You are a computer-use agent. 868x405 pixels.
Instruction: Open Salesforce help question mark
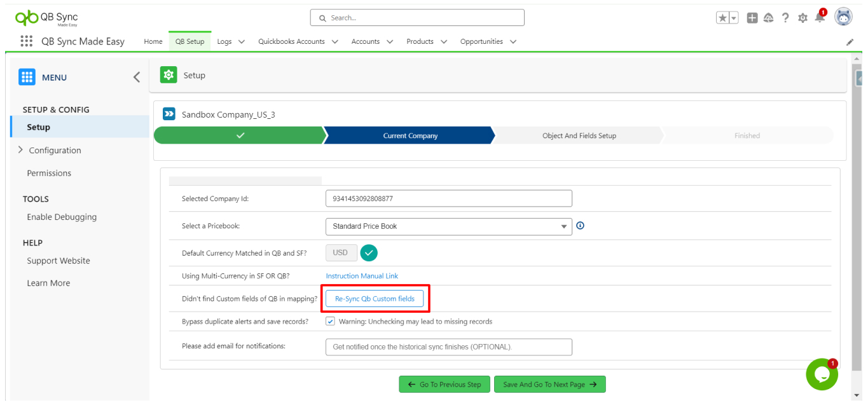(x=785, y=18)
